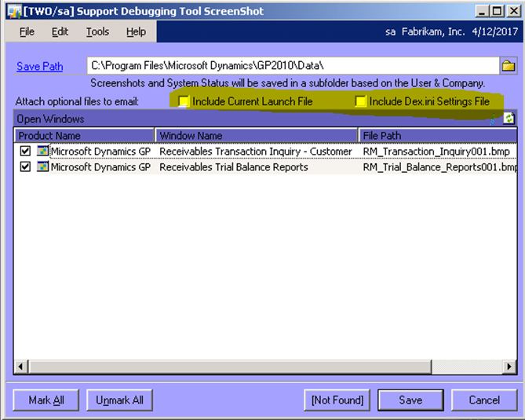Click the 4/12/2017 date in the header
This screenshot has height=420, width=525.
click(495, 31)
